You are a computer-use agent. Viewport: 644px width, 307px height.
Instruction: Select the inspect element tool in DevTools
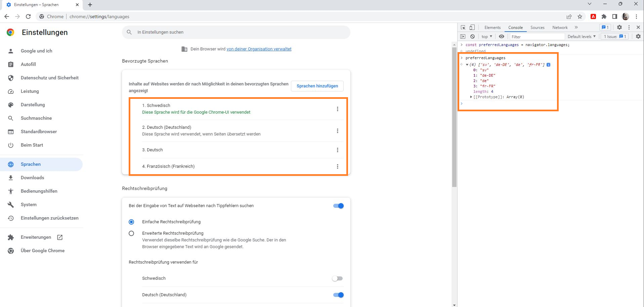(463, 27)
